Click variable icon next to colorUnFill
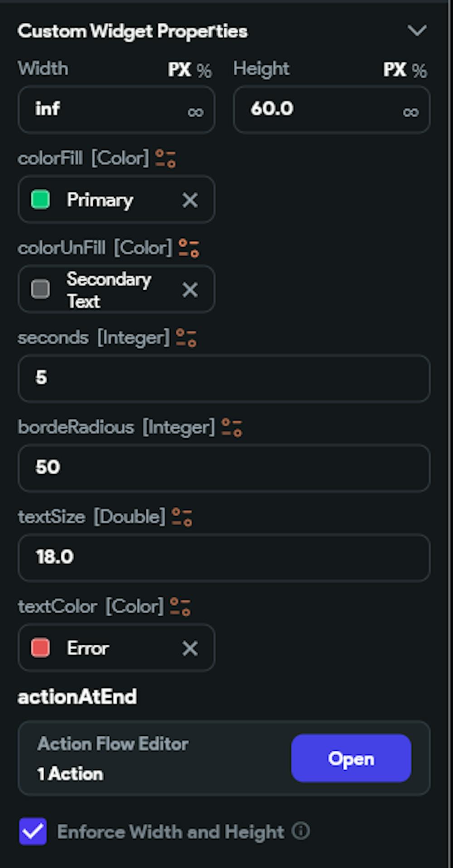The height and width of the screenshot is (868, 453). click(189, 248)
